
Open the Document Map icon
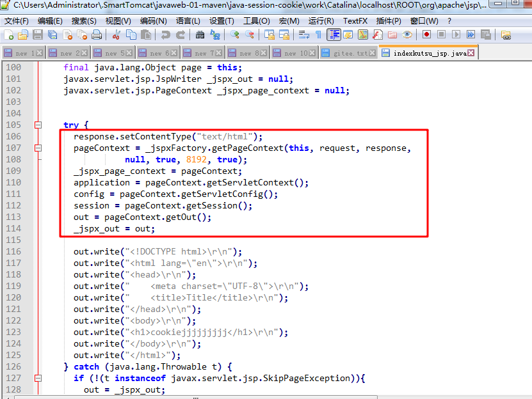point(363,35)
